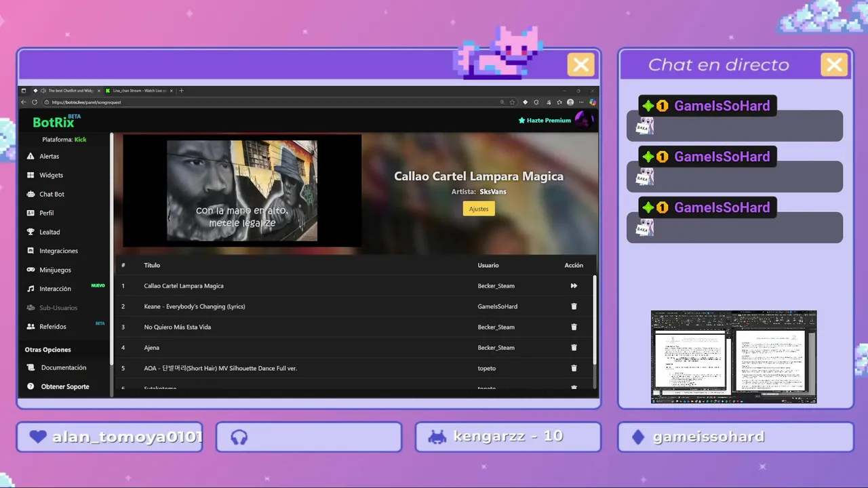Screen dimensions: 868x488
Task: Close the Chat en directo panel
Action: point(834,65)
